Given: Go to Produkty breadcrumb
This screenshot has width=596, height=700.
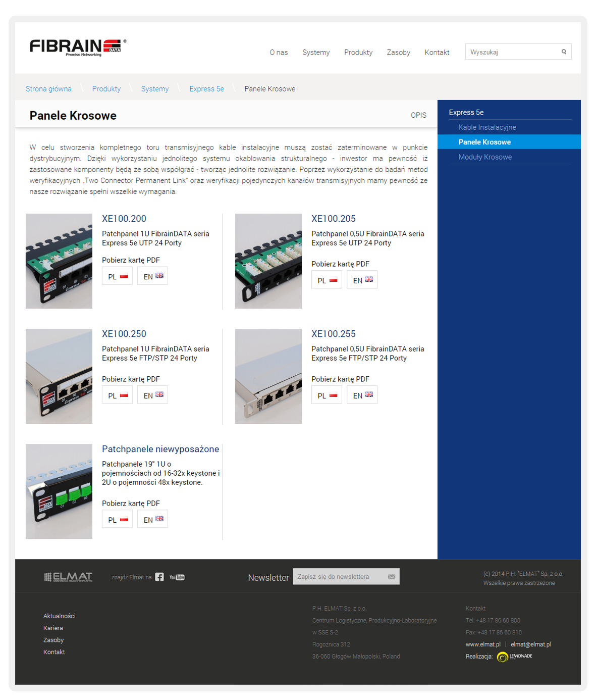Looking at the screenshot, I should pyautogui.click(x=106, y=89).
